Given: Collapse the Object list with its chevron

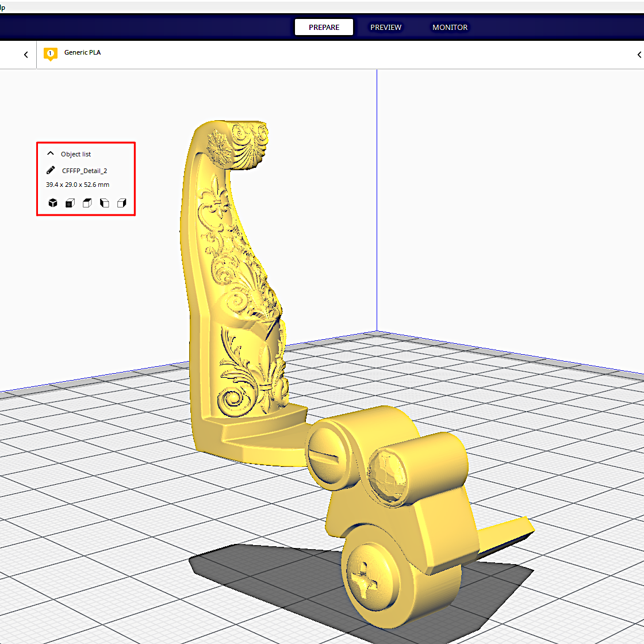Looking at the screenshot, I should click(x=51, y=153).
